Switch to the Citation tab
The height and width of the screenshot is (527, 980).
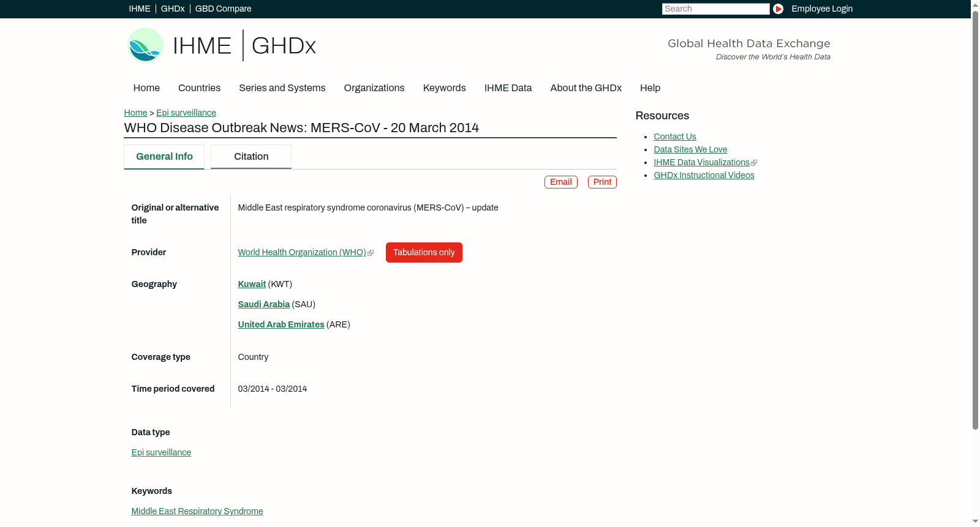251,157
